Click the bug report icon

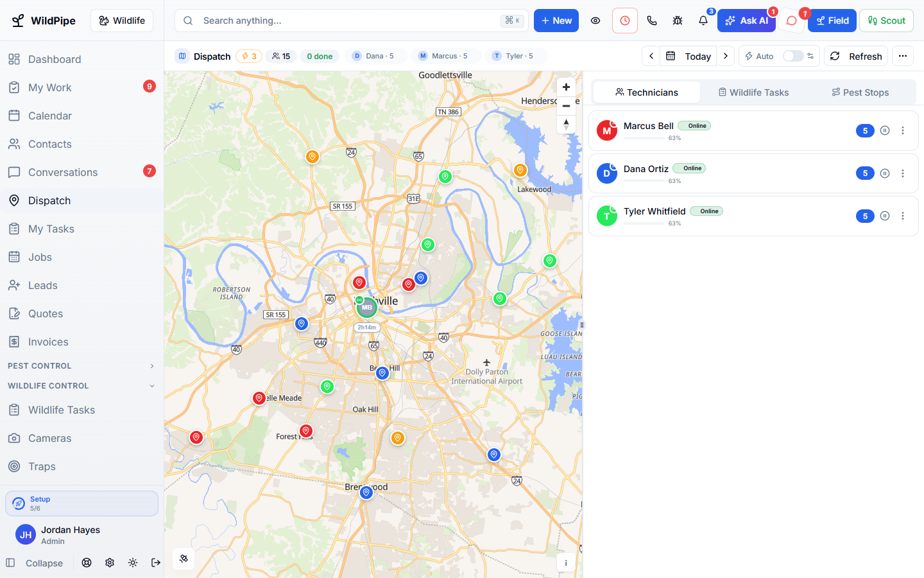pyautogui.click(x=678, y=21)
